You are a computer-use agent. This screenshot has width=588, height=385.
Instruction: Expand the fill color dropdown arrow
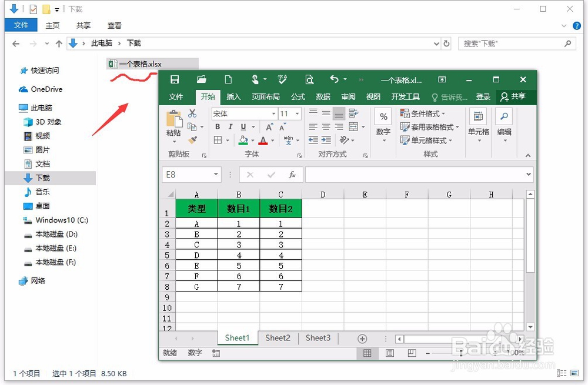253,140
